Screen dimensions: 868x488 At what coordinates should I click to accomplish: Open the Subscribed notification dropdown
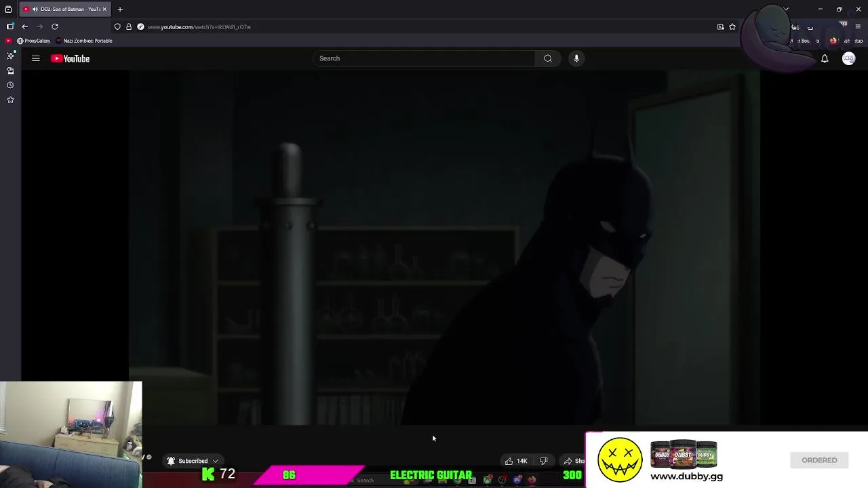click(x=193, y=461)
